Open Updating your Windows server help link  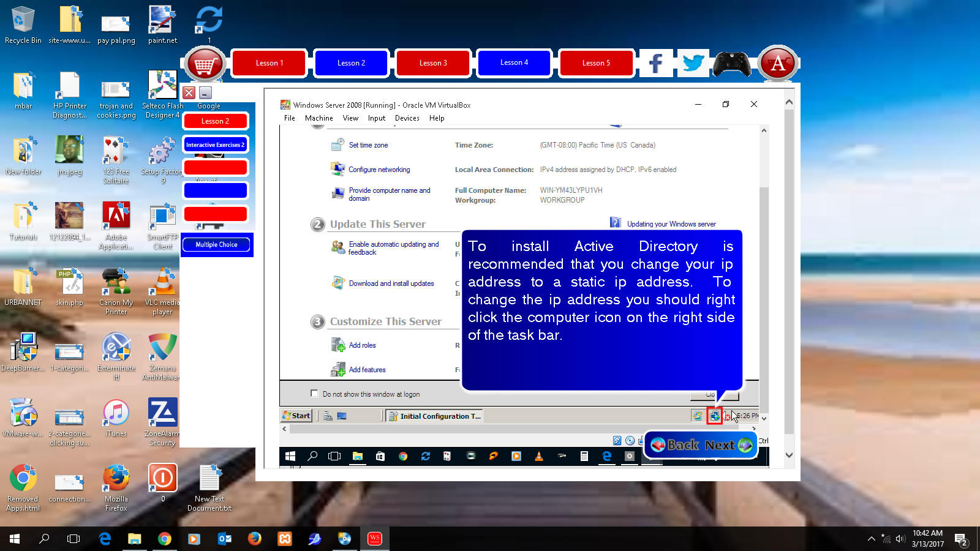671,224
